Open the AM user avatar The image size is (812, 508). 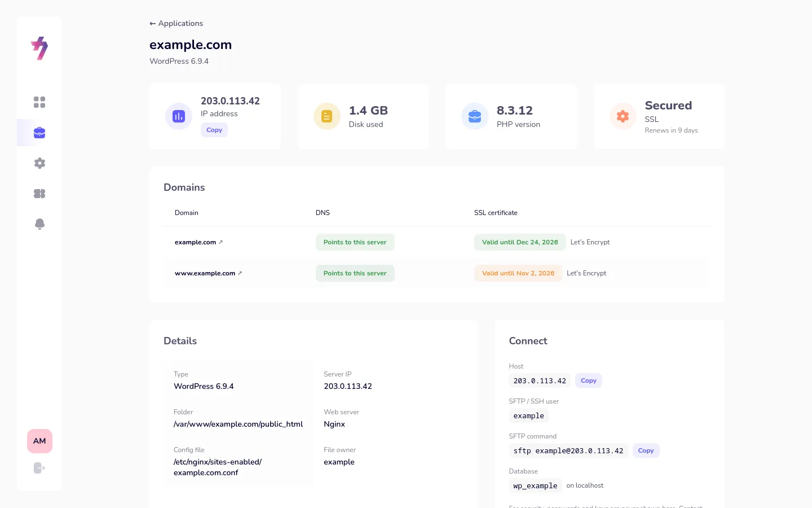(x=39, y=441)
